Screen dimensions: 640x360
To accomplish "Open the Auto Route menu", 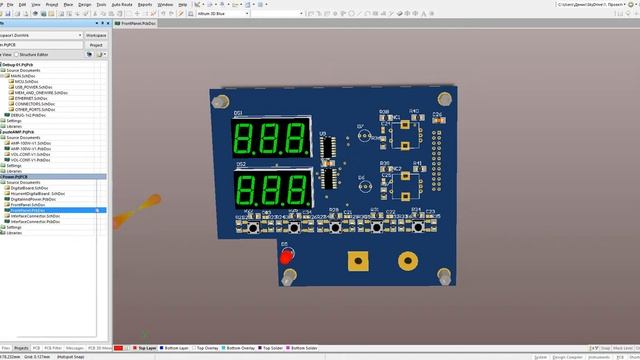I will [x=122, y=4].
